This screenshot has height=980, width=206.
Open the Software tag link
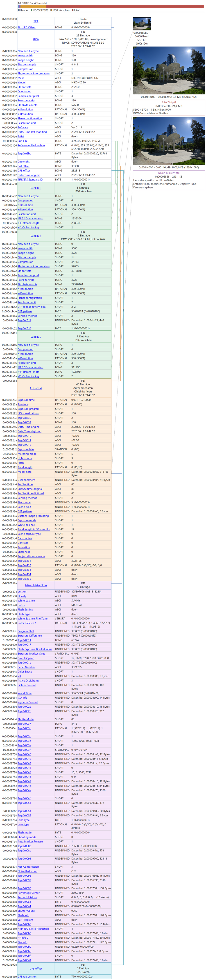[23, 127]
